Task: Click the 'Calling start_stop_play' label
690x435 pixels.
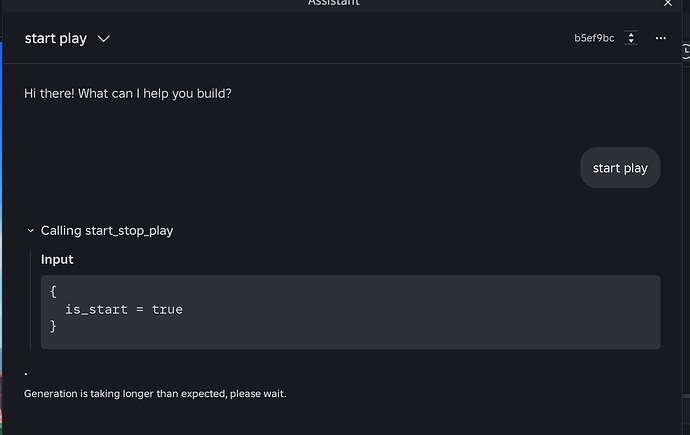Action: (107, 230)
